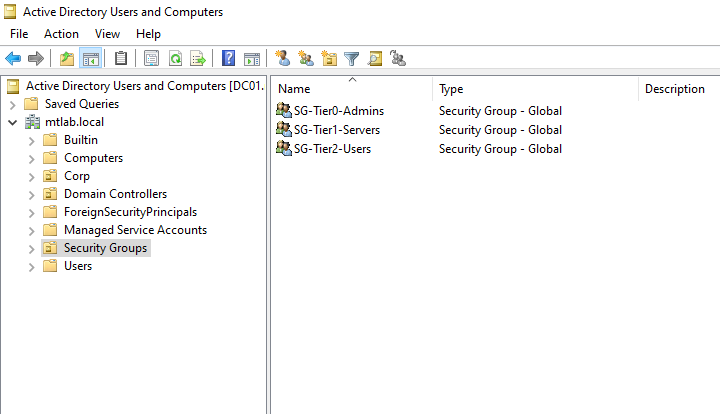The image size is (720, 414).
Task: Expand the Users container chevron
Action: tap(31, 267)
